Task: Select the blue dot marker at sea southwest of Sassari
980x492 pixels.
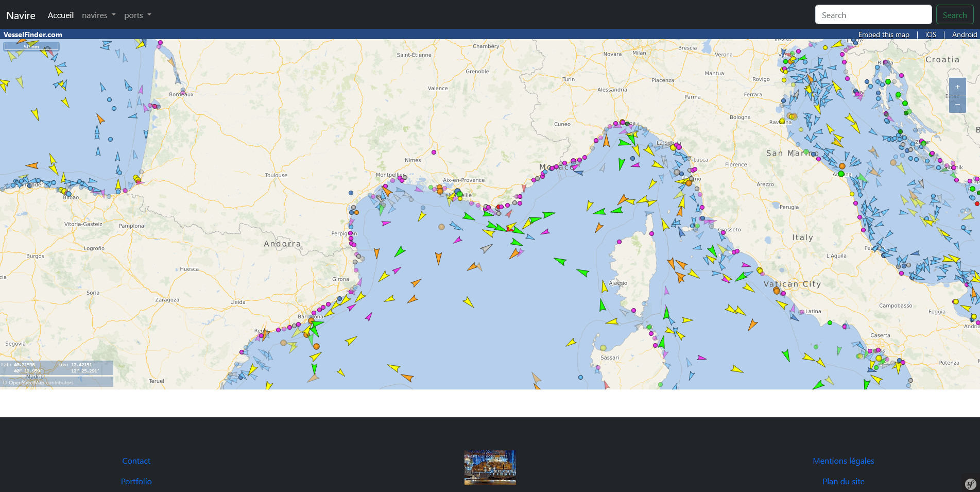Action: tap(580, 377)
